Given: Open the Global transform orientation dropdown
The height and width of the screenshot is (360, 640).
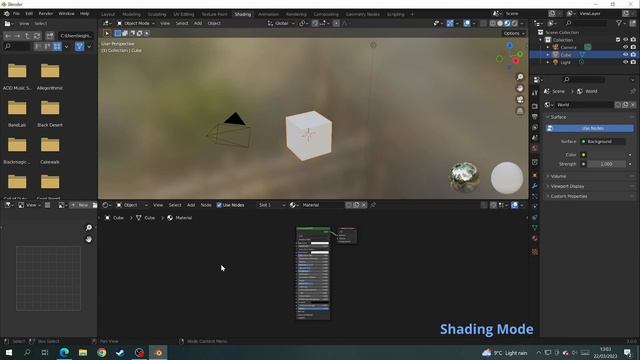Looking at the screenshot, I should point(282,23).
